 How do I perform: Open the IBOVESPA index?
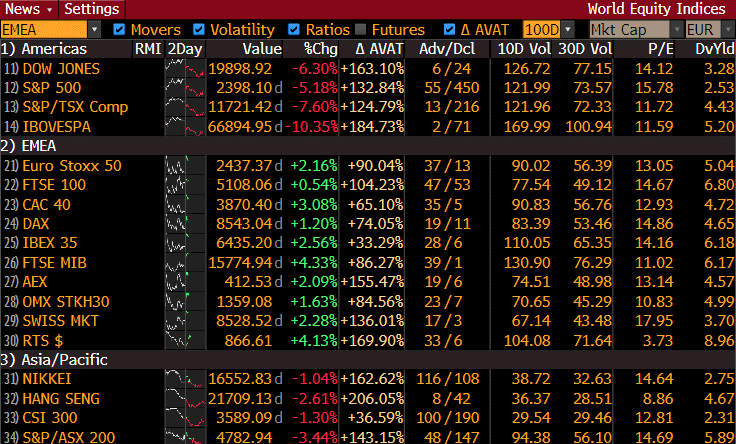tap(56, 127)
